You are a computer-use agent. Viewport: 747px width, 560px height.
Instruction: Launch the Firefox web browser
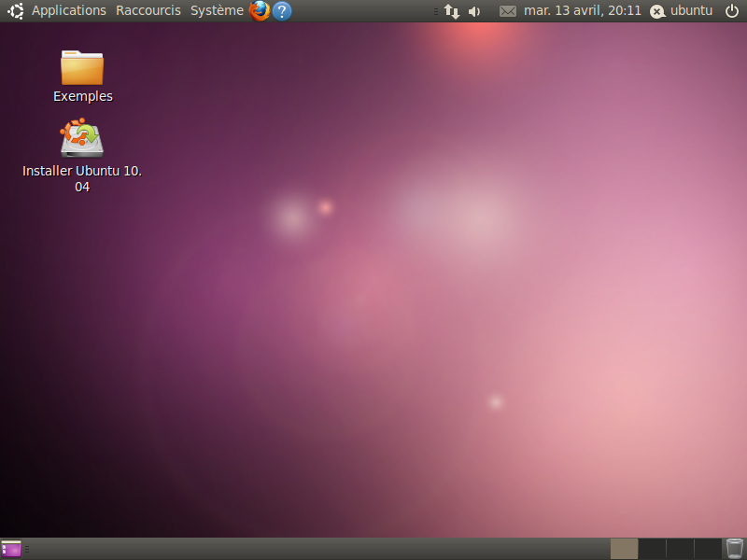260,11
